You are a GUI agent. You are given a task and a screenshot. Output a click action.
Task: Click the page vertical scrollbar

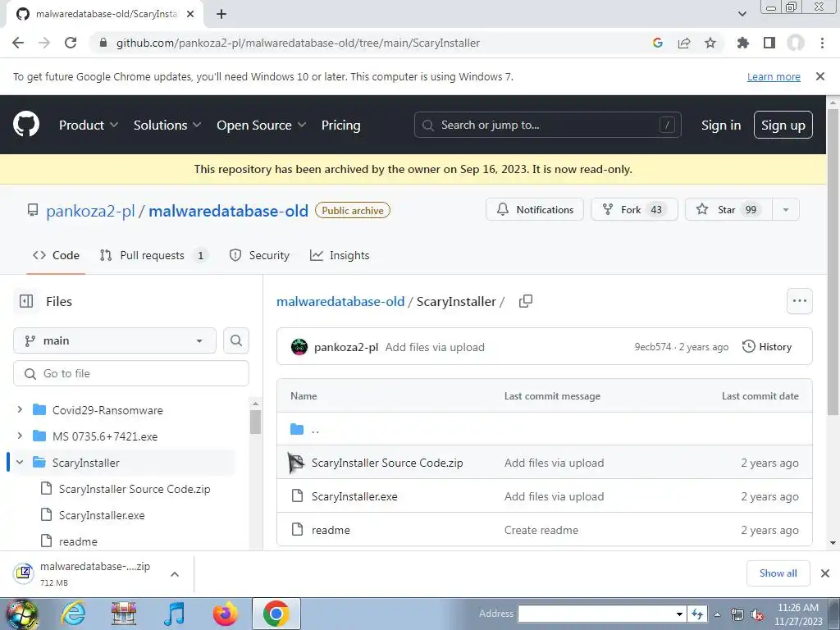coord(833,262)
